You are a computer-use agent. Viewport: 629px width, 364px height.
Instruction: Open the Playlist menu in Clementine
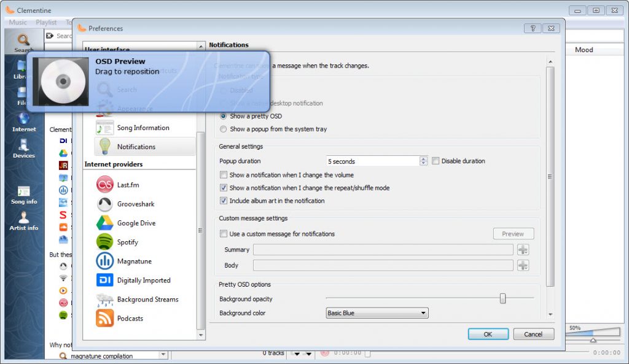coord(46,23)
